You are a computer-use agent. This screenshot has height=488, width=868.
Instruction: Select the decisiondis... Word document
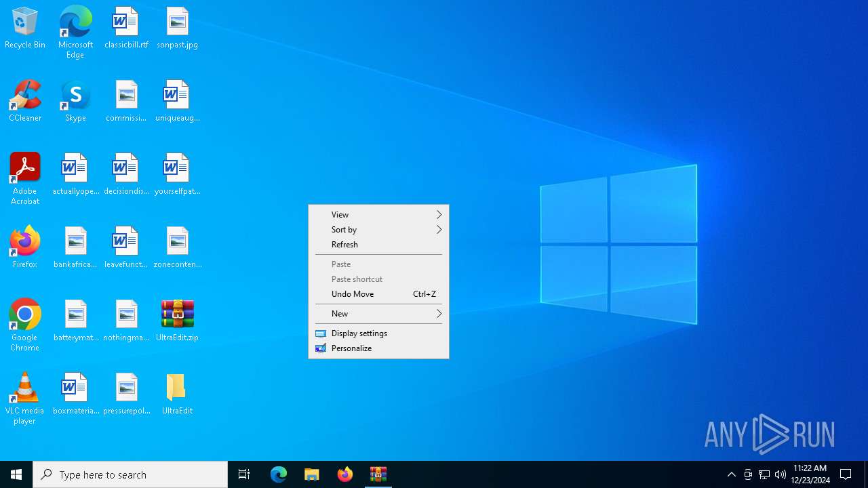[x=126, y=175]
